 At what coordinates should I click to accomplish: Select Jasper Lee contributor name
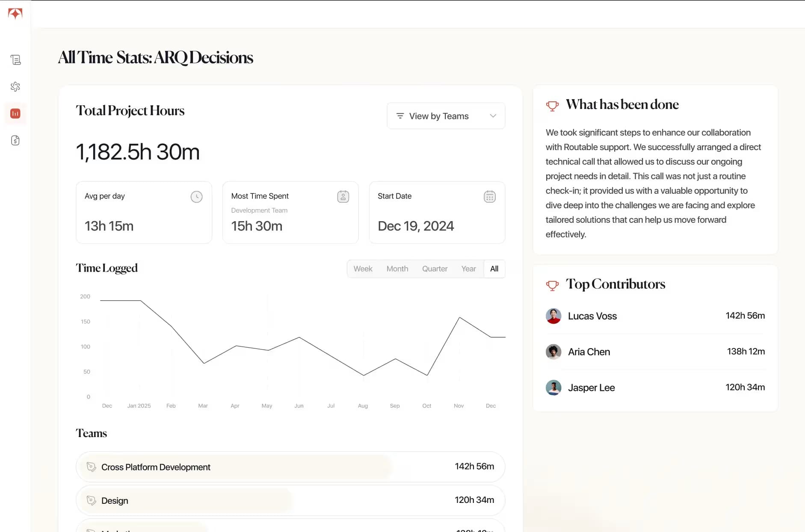592,388
